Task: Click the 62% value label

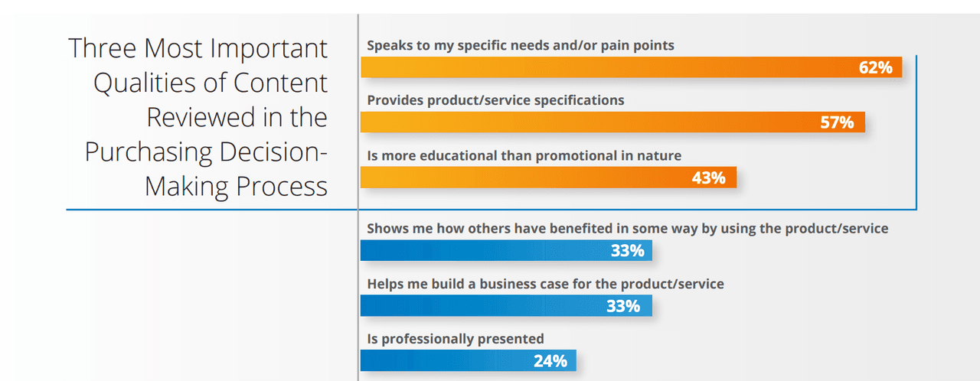Action: [x=875, y=67]
